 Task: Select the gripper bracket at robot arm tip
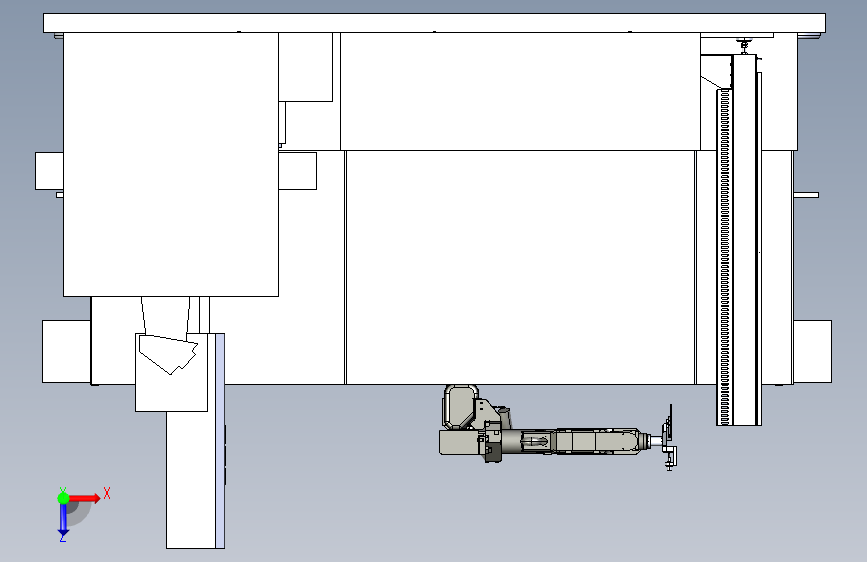click(669, 438)
